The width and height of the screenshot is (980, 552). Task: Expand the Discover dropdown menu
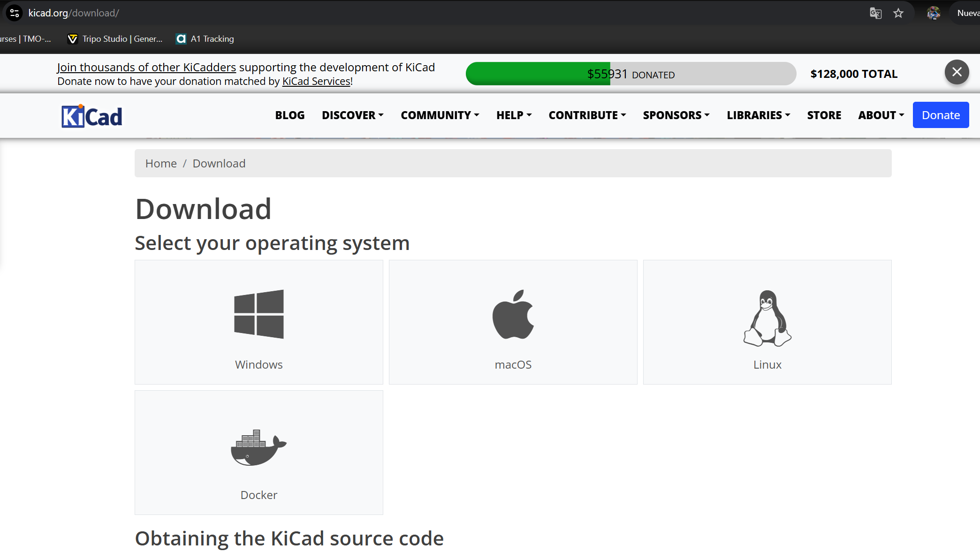[352, 115]
